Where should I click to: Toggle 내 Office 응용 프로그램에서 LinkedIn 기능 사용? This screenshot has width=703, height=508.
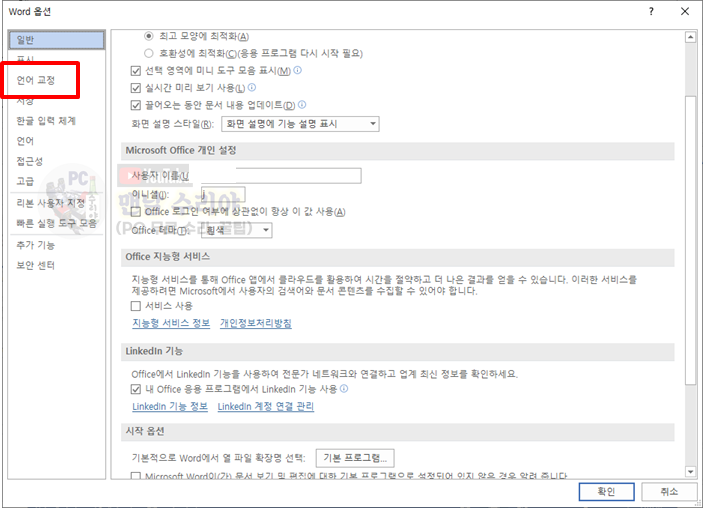[135, 389]
